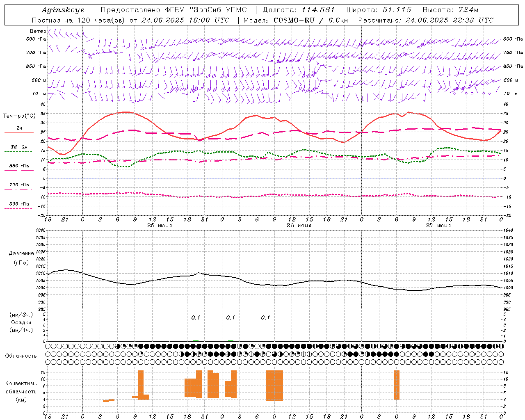Select the '700 гПа' temperature legend entry
Viewport: 525px width, 420px height.
(19, 185)
